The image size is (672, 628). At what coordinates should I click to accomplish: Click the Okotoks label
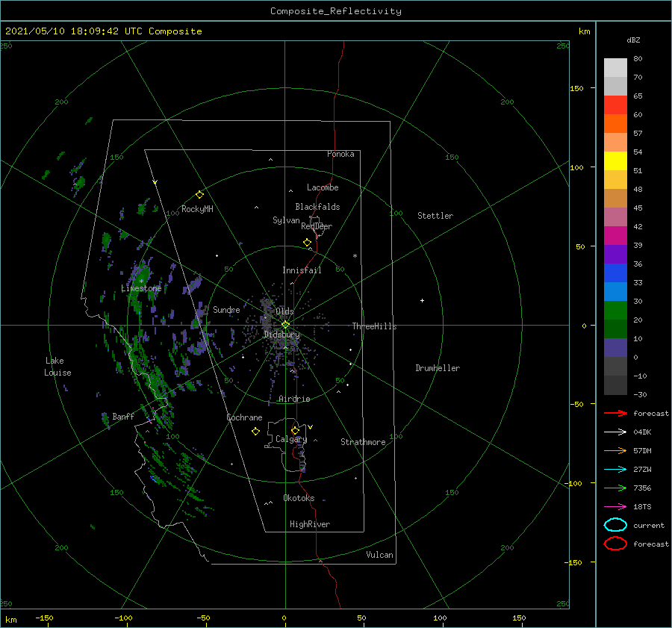click(x=299, y=498)
